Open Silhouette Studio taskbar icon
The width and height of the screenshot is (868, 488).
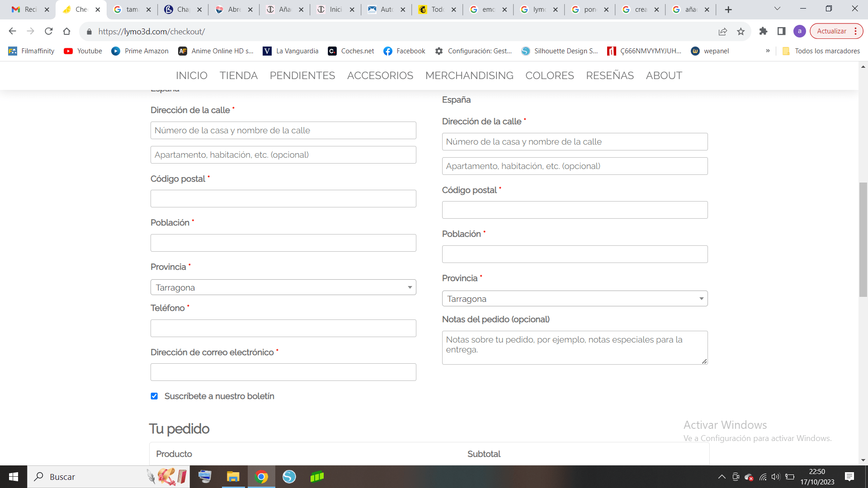click(x=289, y=477)
